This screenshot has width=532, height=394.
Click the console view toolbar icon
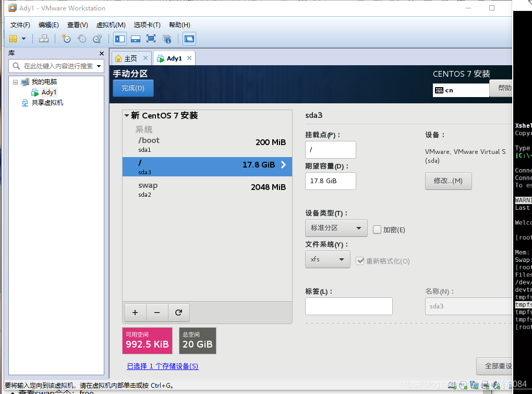tap(189, 39)
